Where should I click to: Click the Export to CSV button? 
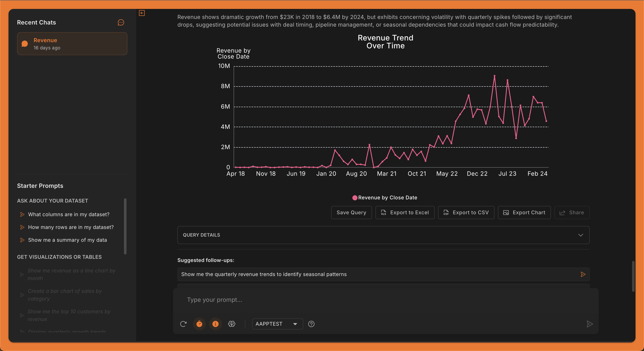[x=466, y=213]
